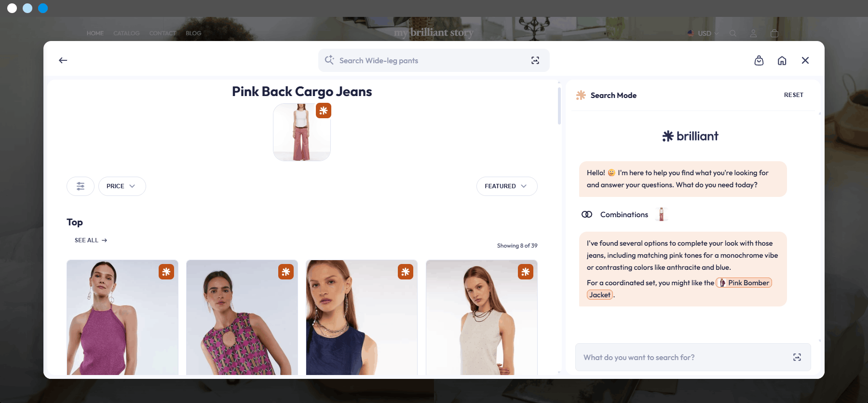Go back using the left arrow
Viewport: 868px width, 403px height.
coord(63,60)
